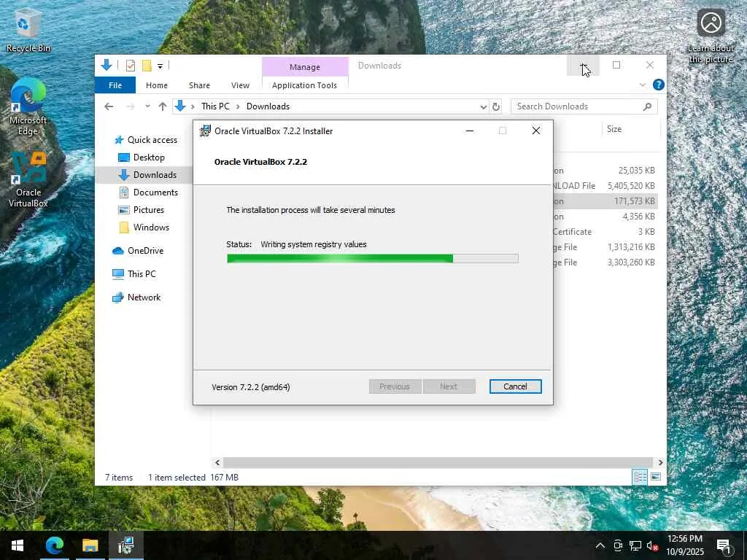
Task: Switch to the Home ribbon tab
Action: 157,85
